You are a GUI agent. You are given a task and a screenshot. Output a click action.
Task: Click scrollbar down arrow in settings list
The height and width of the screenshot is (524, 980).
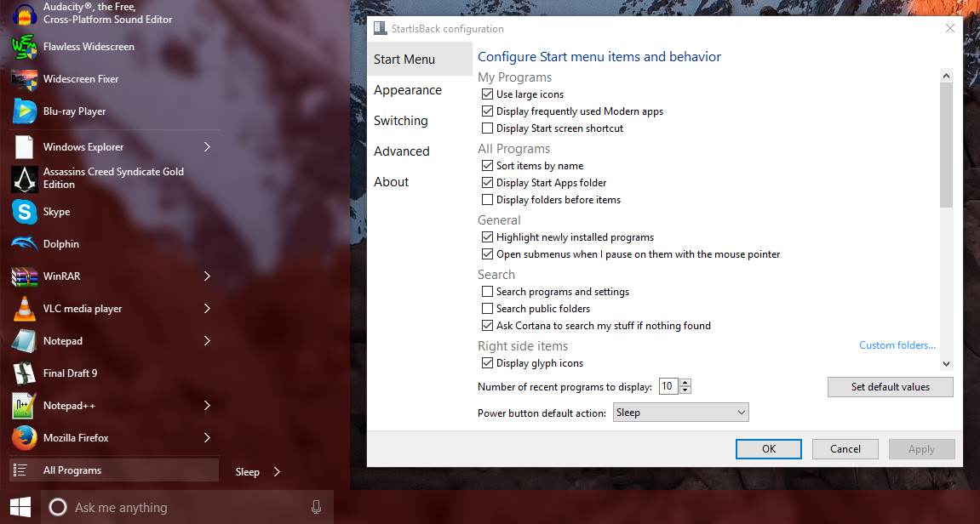946,363
